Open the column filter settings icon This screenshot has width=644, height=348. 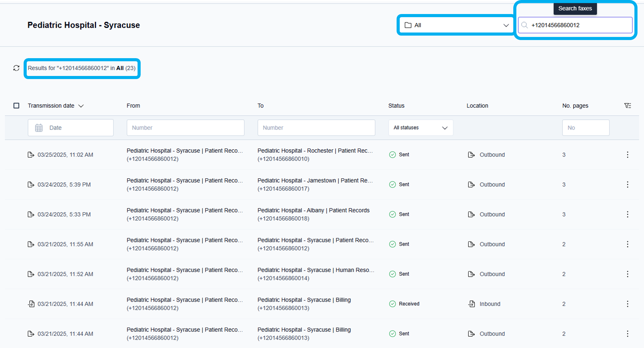pyautogui.click(x=627, y=106)
